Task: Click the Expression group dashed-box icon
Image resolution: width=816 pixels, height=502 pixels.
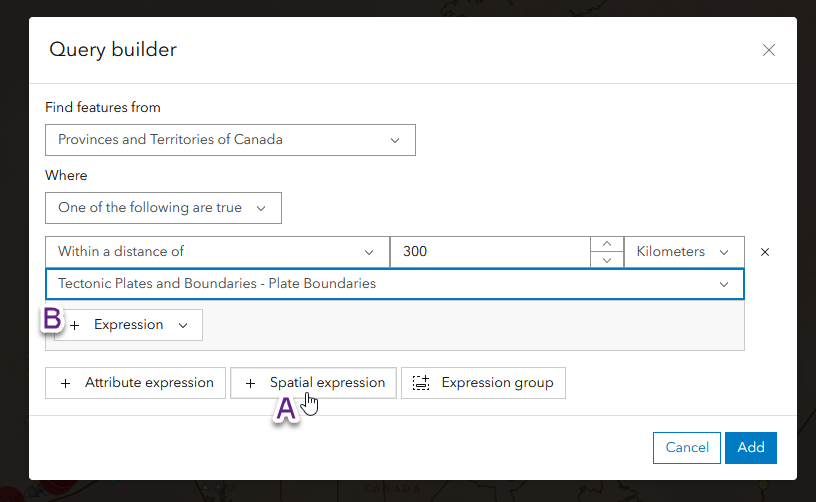Action: tap(421, 383)
